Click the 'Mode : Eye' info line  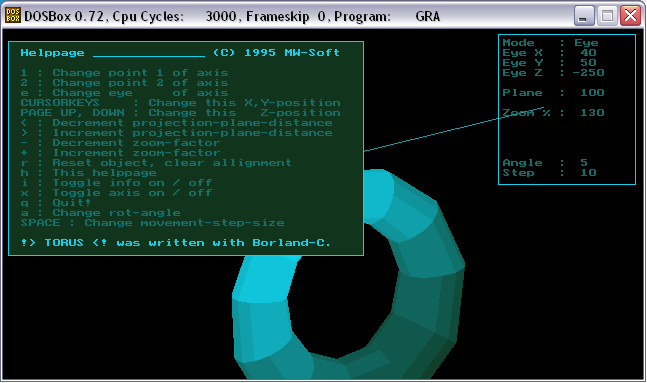coord(550,43)
